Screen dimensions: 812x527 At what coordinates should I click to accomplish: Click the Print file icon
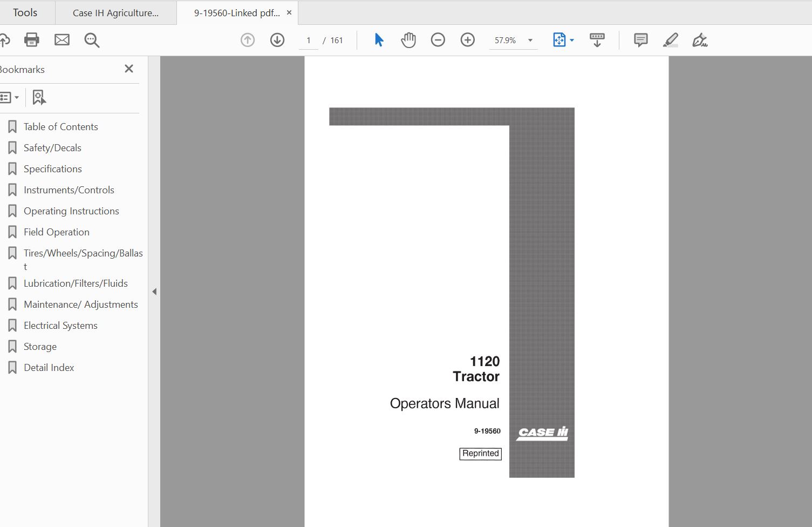click(32, 40)
